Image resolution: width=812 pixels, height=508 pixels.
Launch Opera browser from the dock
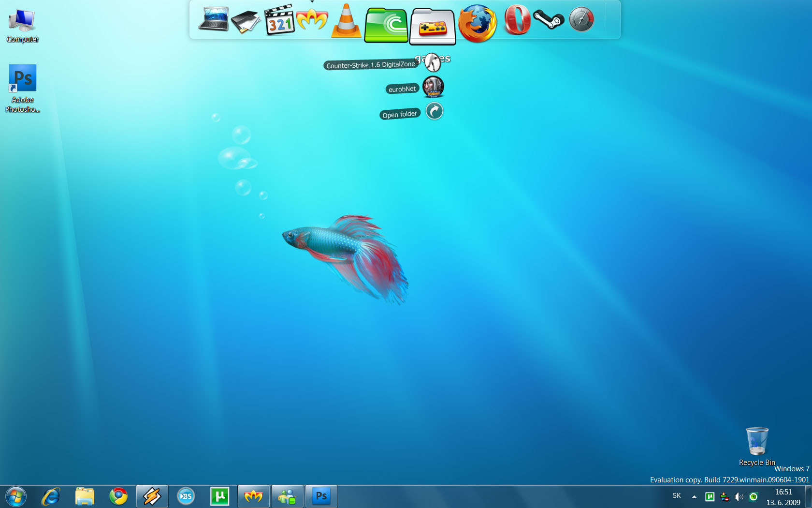coord(517,20)
